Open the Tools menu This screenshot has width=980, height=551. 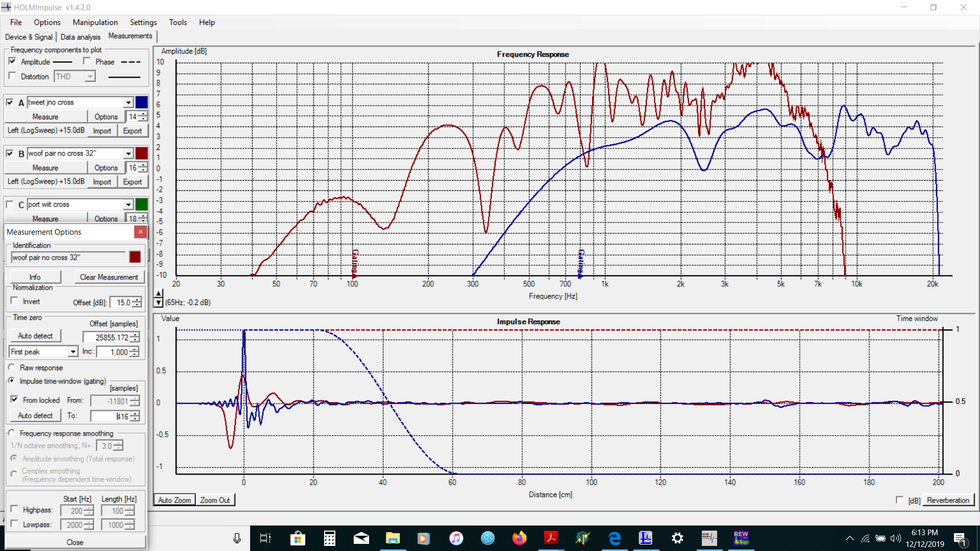click(x=178, y=22)
